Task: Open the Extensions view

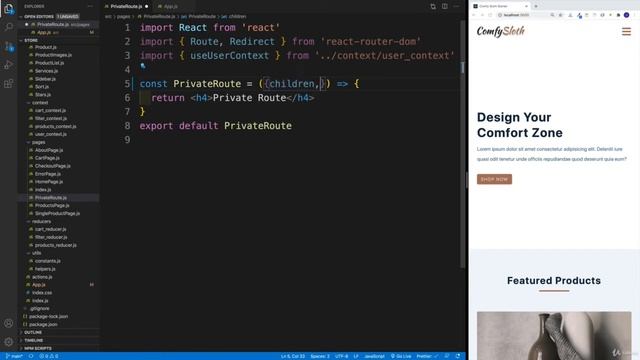Action: [x=9, y=84]
